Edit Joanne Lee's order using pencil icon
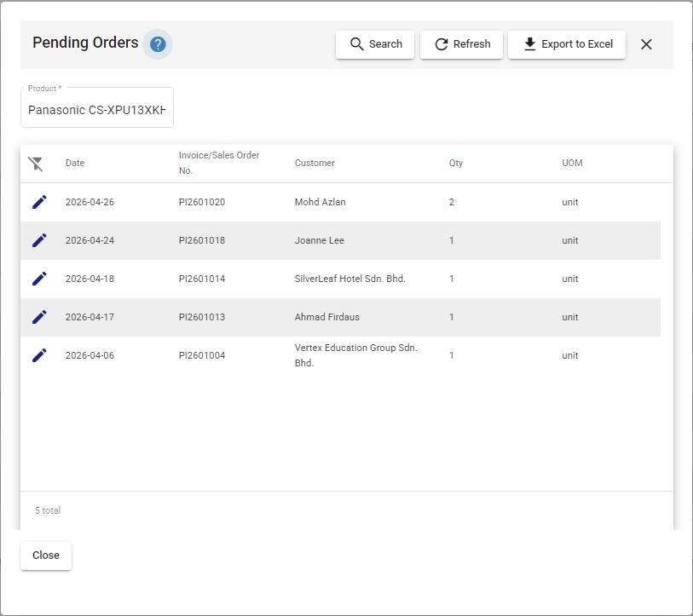The height and width of the screenshot is (616, 693). (39, 240)
